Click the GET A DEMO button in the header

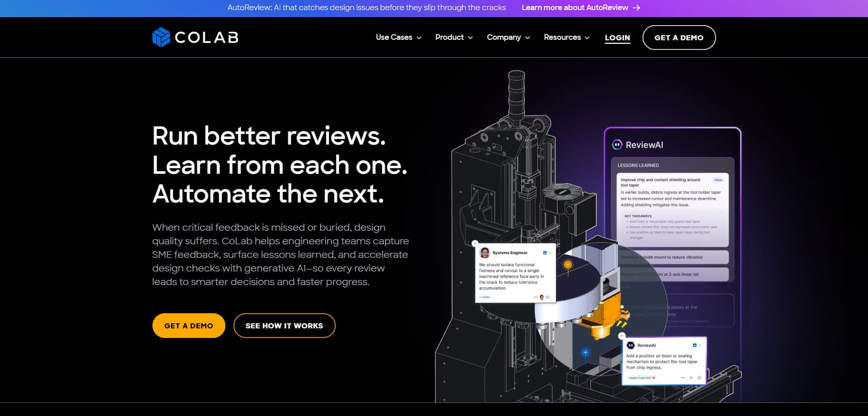[679, 38]
